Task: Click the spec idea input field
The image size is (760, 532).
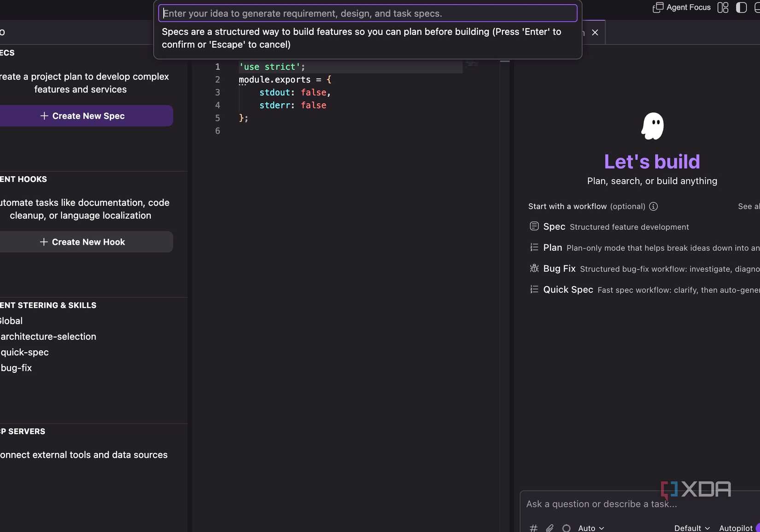Action: pyautogui.click(x=368, y=13)
